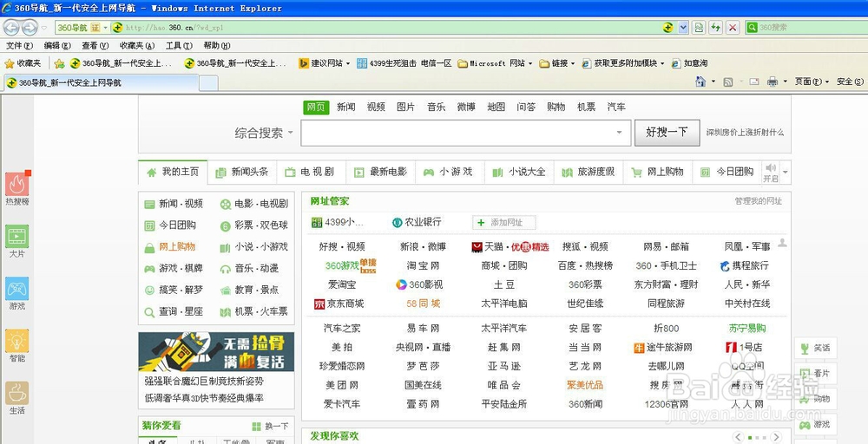Screen dimensions: 868x444
Task: Click the RSS feeds icon
Action: tap(728, 82)
